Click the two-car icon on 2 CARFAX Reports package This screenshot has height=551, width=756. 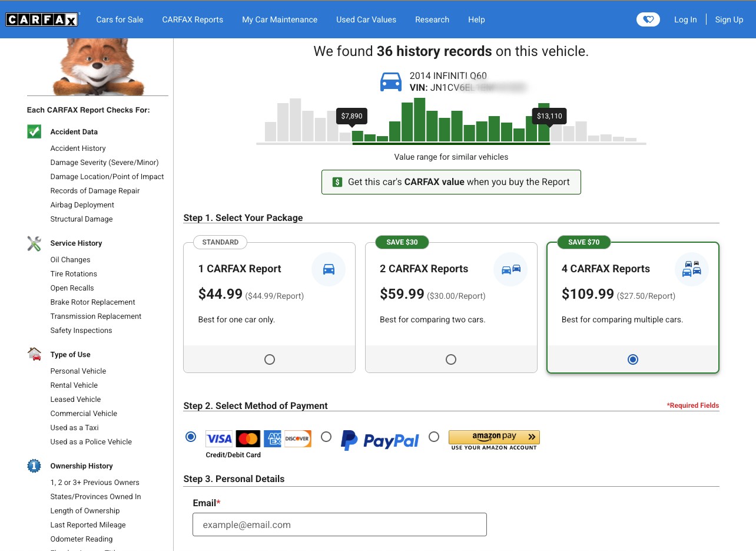[510, 269]
